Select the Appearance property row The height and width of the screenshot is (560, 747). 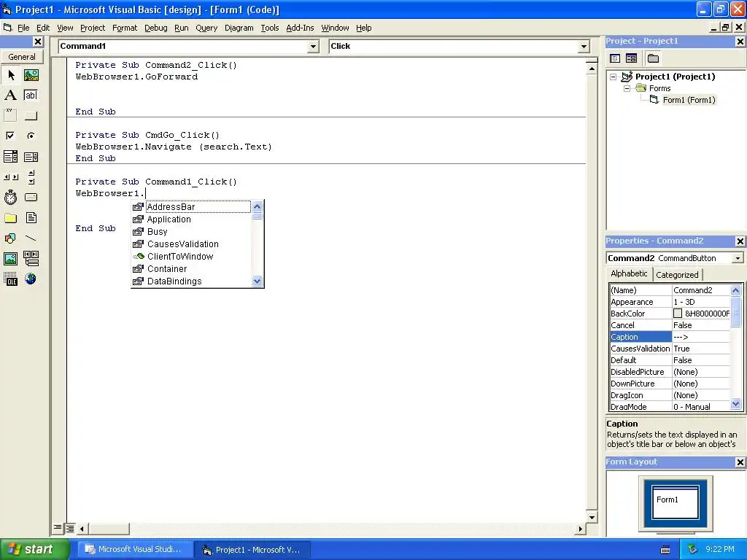pos(670,302)
